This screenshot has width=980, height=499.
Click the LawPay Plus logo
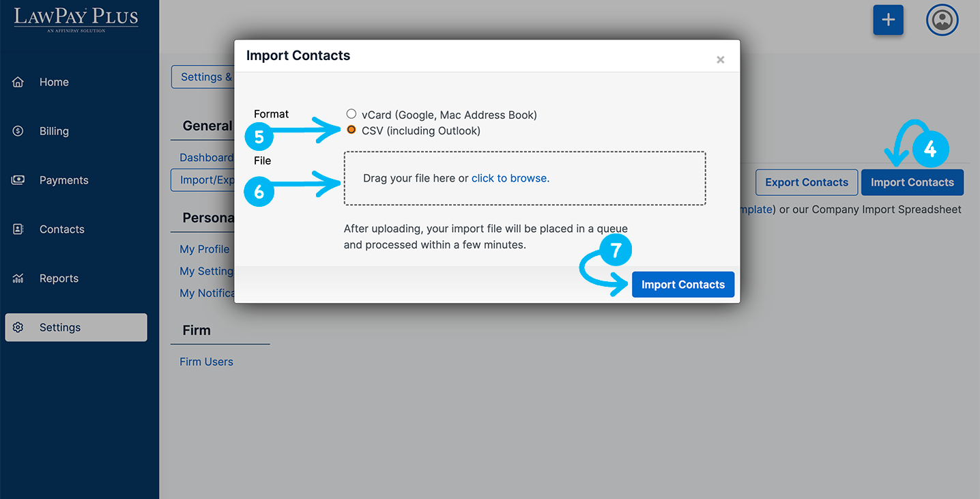(x=76, y=18)
